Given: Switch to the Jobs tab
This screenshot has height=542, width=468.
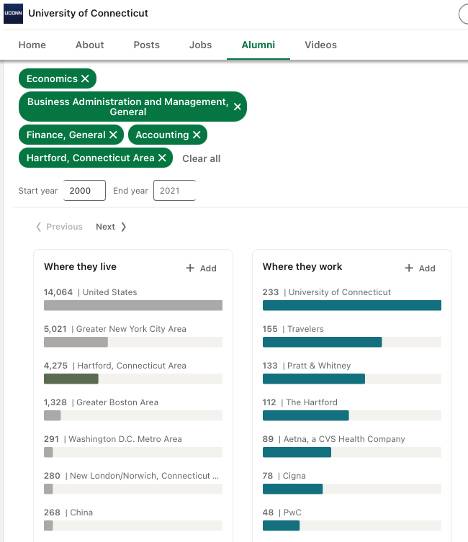Looking at the screenshot, I should tap(200, 45).
